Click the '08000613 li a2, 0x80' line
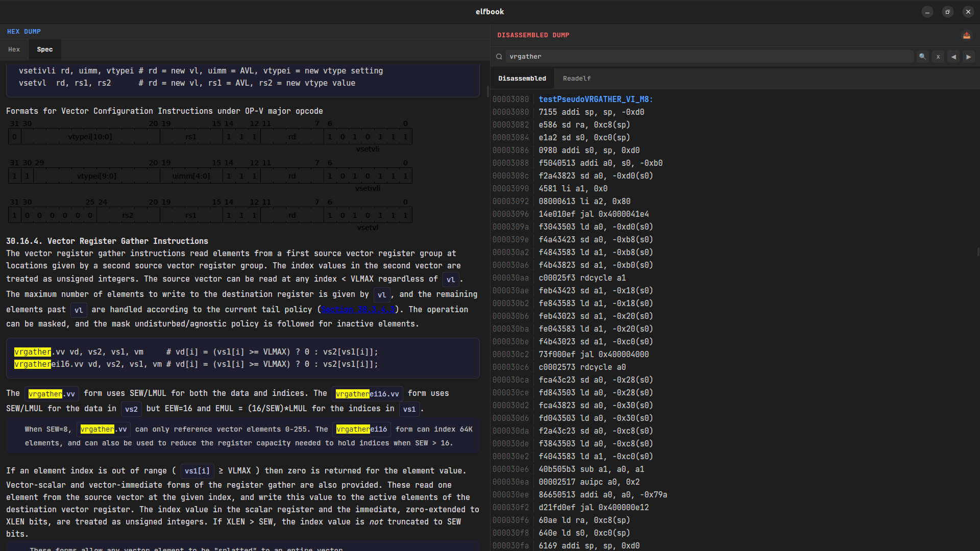Image resolution: width=980 pixels, height=551 pixels. [x=584, y=202]
